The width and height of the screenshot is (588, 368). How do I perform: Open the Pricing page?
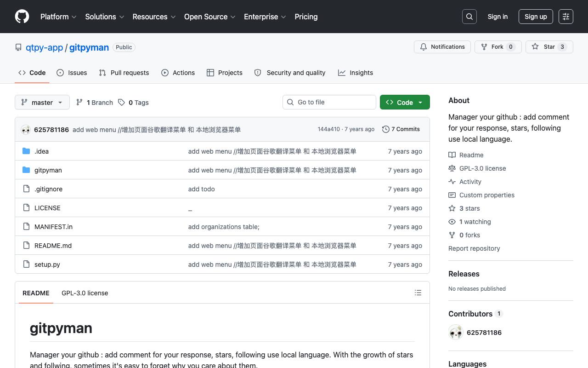[x=306, y=17]
